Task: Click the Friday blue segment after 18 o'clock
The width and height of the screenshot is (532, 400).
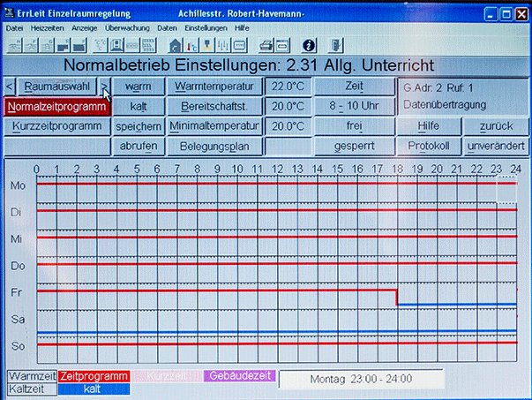Action: pyautogui.click(x=456, y=305)
